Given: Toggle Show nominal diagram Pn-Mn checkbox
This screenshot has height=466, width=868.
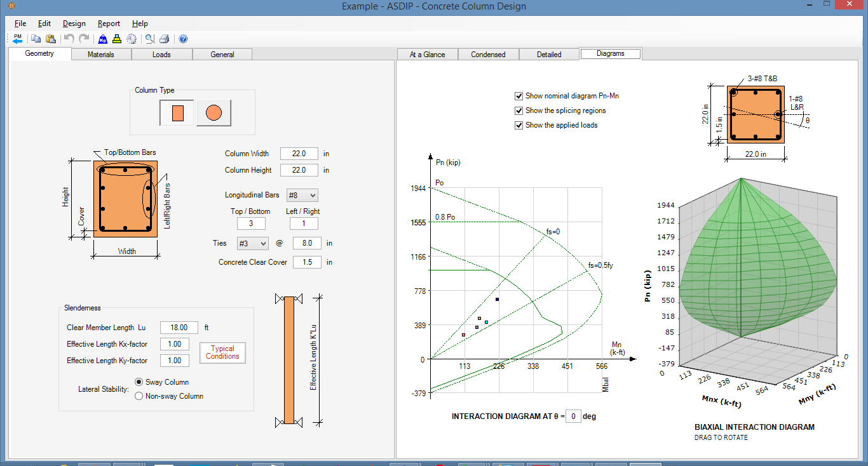Looking at the screenshot, I should pyautogui.click(x=519, y=96).
